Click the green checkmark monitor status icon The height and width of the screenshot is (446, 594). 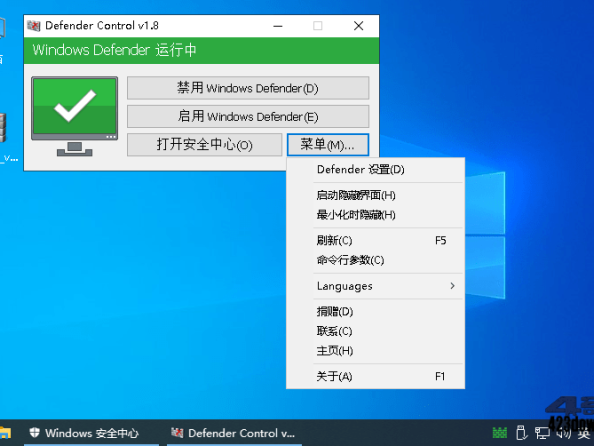click(x=75, y=116)
